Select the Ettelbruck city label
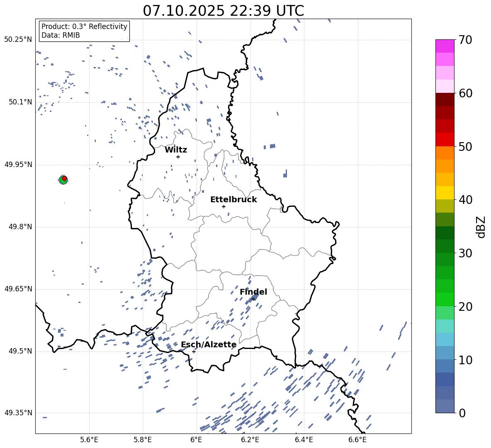The image size is (491, 448). click(x=233, y=200)
